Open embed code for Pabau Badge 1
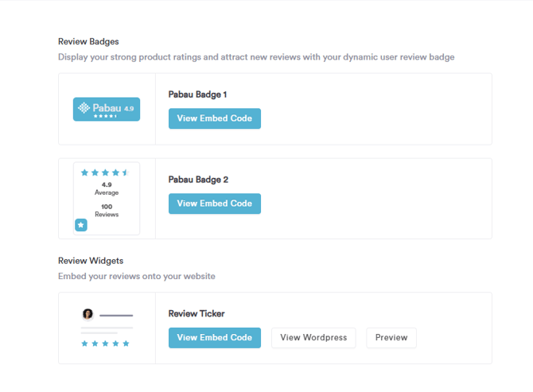 (215, 118)
